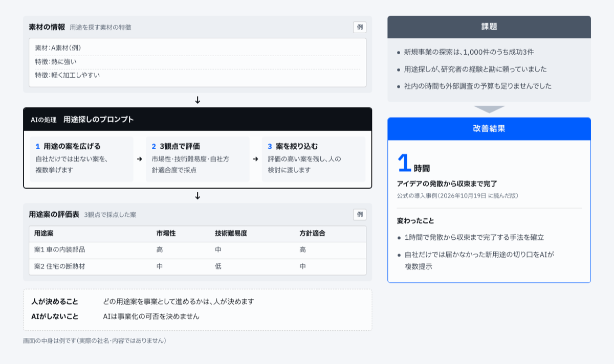The width and height of the screenshot is (614, 364).
Task: Click the 人が決めること label
Action: (x=55, y=302)
